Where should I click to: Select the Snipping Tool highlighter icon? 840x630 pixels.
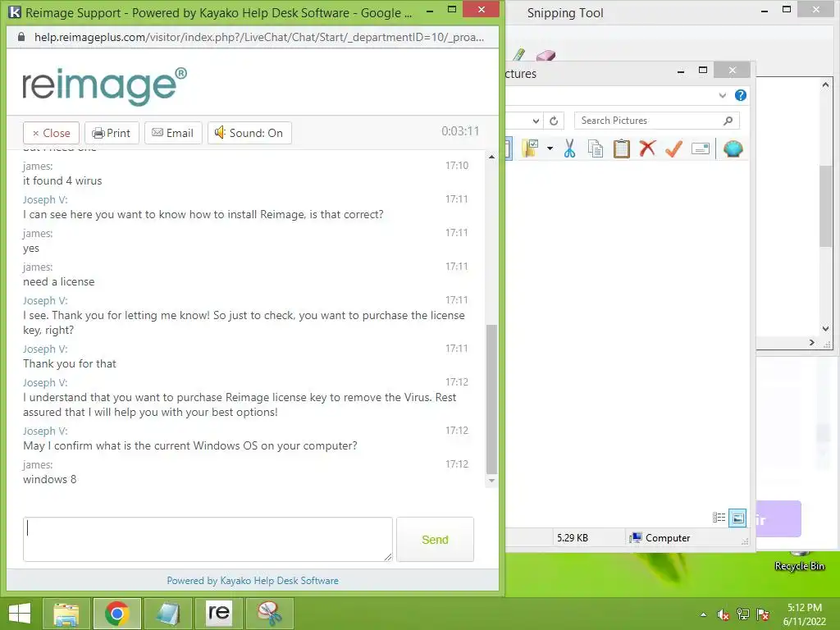pos(518,54)
